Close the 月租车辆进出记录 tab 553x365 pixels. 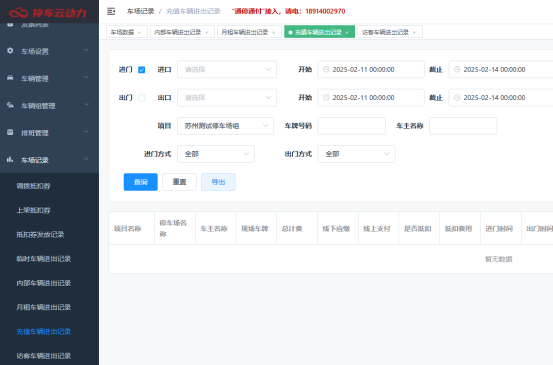click(274, 32)
